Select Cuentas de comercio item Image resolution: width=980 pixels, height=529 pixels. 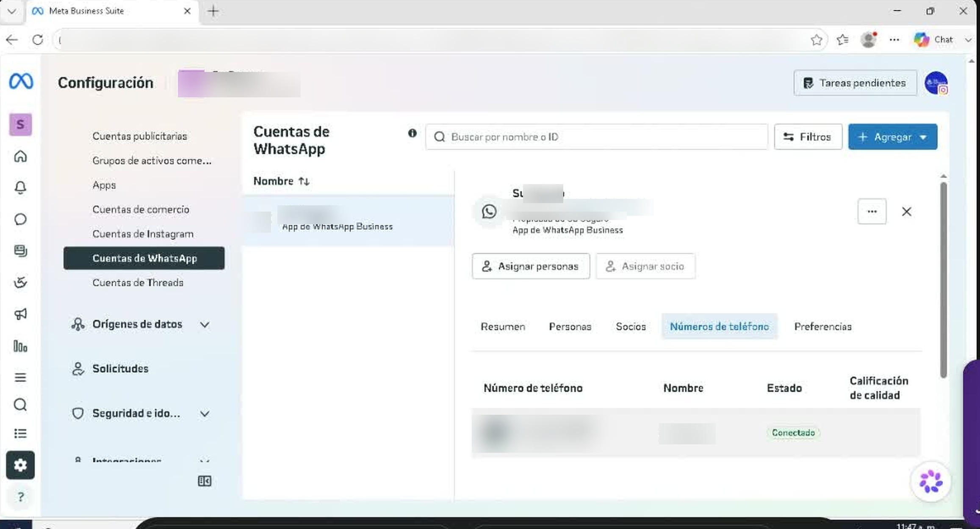pos(141,209)
